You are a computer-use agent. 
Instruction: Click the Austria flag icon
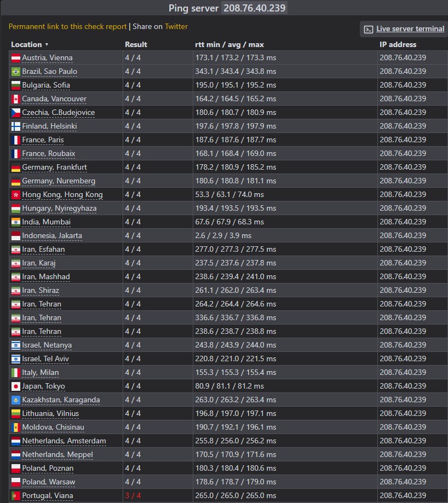point(16,58)
